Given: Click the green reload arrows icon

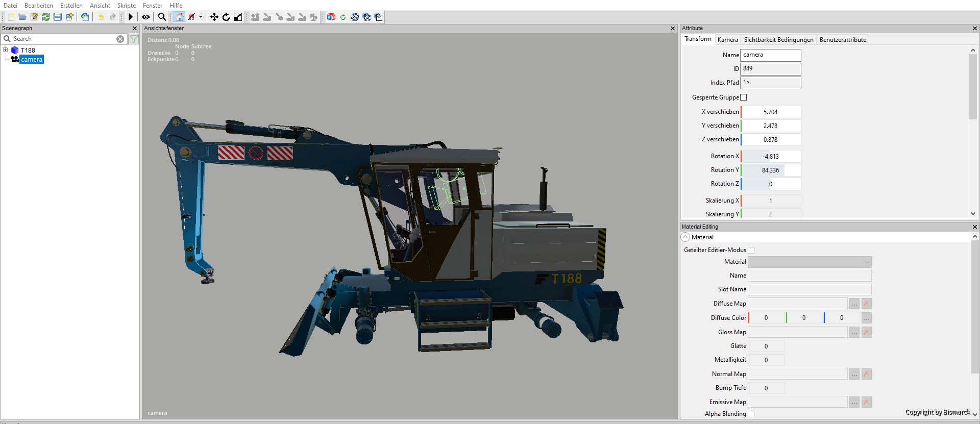Looking at the screenshot, I should (x=46, y=17).
